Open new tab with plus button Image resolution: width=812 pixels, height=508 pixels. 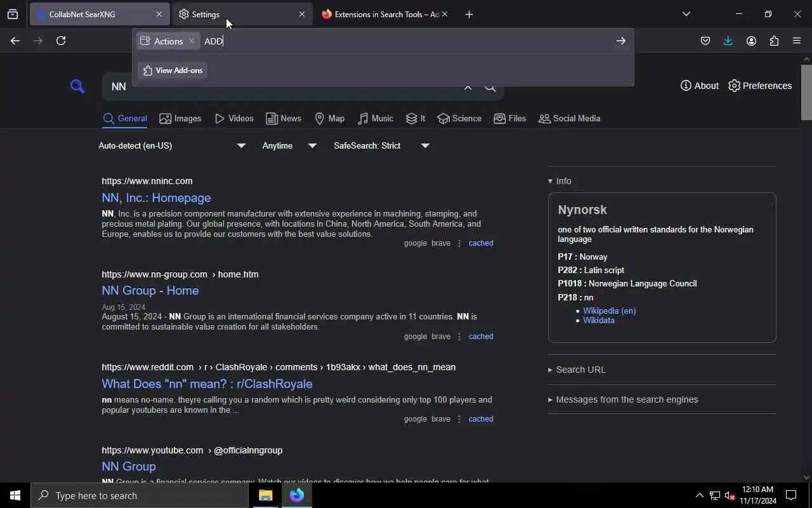tap(469, 14)
